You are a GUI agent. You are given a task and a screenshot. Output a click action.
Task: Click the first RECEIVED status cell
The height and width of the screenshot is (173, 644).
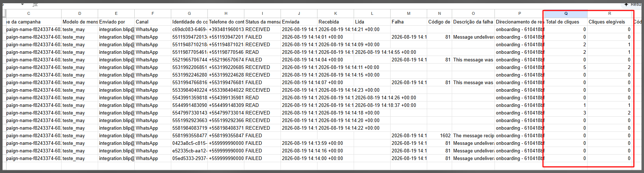(x=262, y=29)
